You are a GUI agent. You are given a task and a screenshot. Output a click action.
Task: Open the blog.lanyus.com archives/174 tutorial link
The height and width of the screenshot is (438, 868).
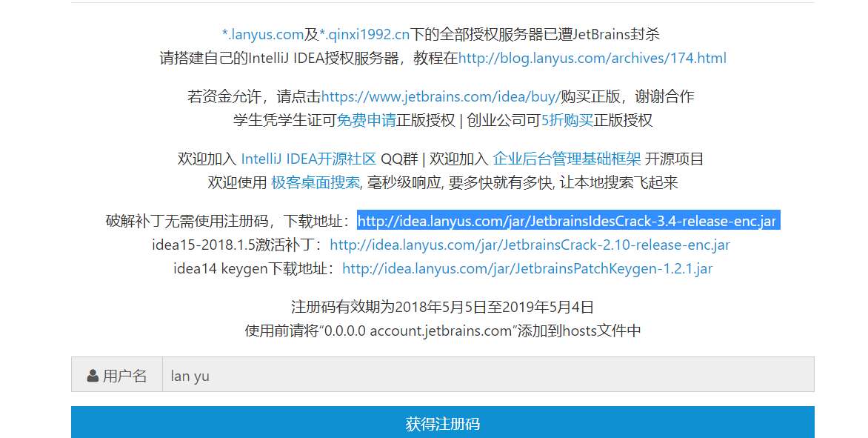(592, 58)
